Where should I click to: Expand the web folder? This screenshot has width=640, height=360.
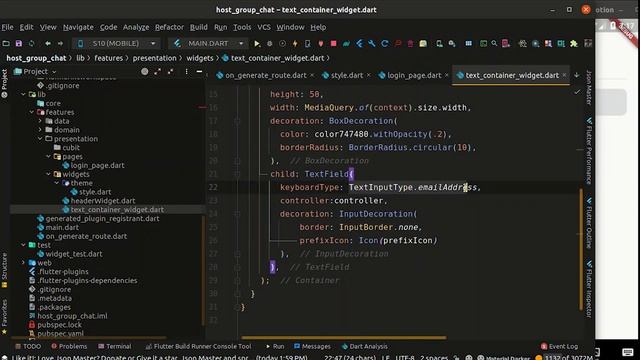click(23, 263)
